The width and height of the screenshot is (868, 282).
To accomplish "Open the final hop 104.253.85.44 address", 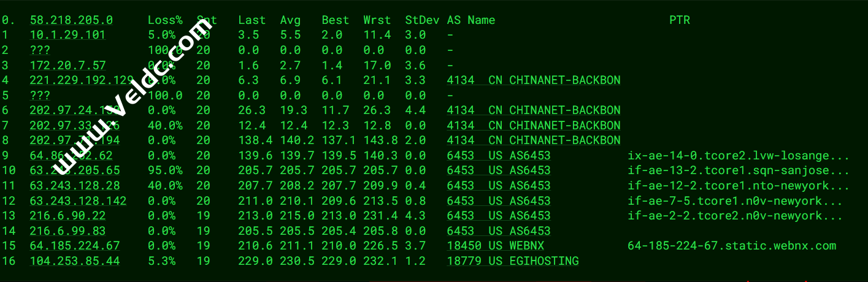I will pyautogui.click(x=75, y=261).
